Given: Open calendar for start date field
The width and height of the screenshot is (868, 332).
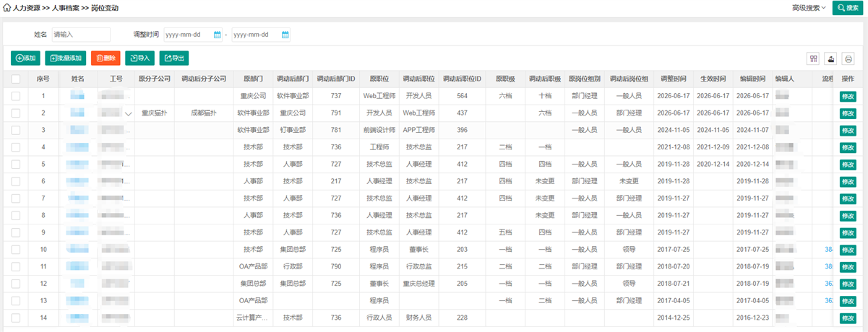Looking at the screenshot, I should [218, 35].
